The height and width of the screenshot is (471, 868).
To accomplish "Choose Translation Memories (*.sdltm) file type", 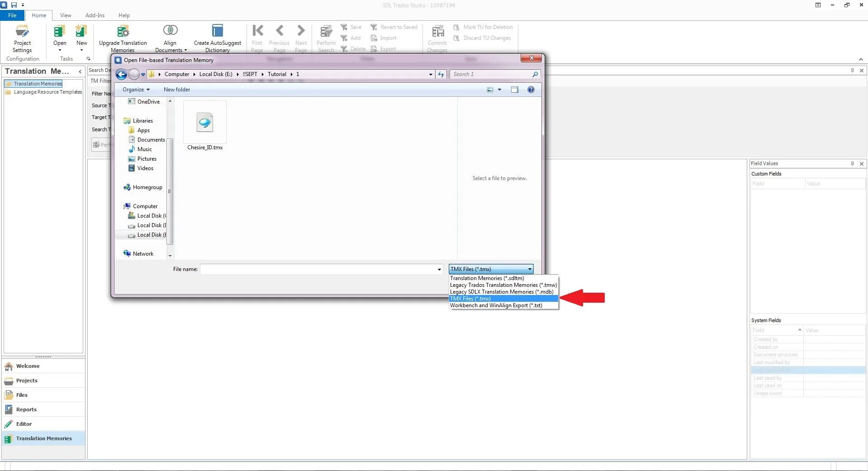I will tap(503, 278).
